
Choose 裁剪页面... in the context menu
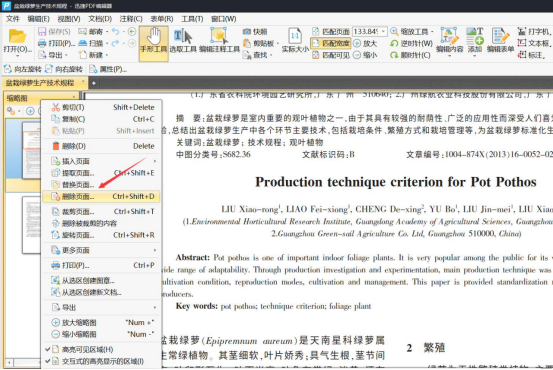101,211
